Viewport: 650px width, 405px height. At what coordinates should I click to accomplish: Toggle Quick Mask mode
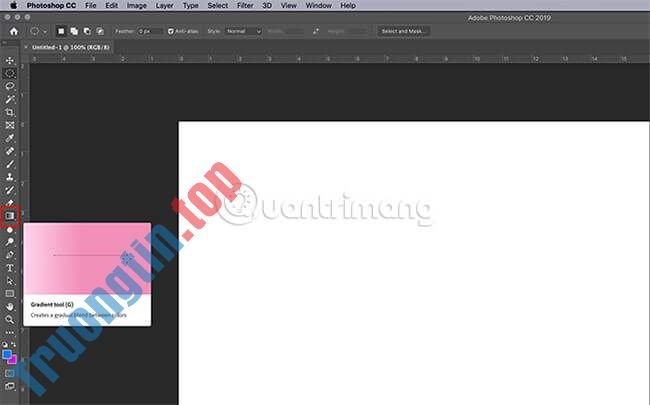pyautogui.click(x=10, y=373)
